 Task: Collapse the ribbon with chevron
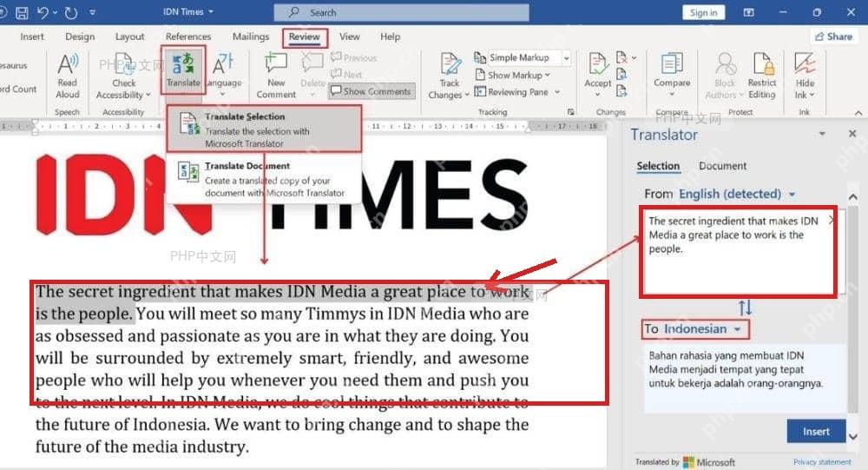point(858,113)
